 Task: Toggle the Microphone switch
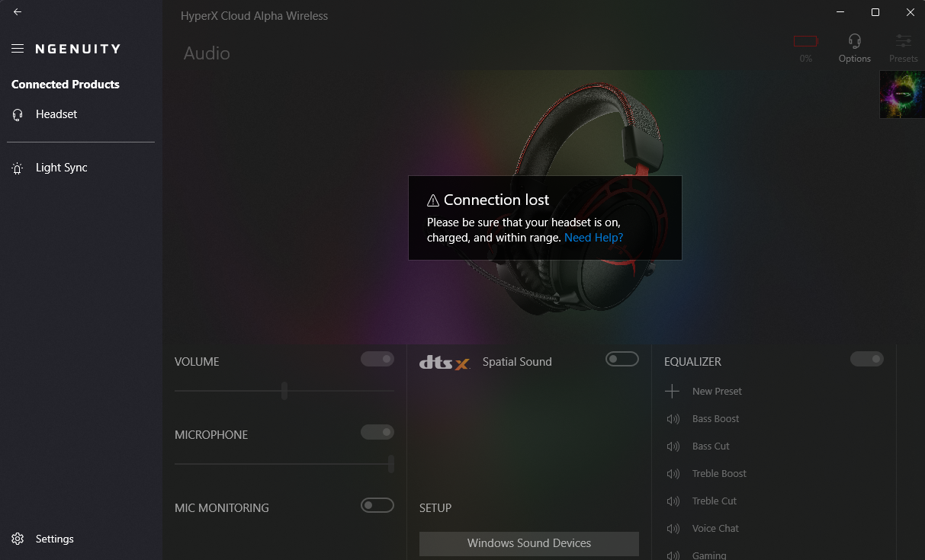click(377, 432)
